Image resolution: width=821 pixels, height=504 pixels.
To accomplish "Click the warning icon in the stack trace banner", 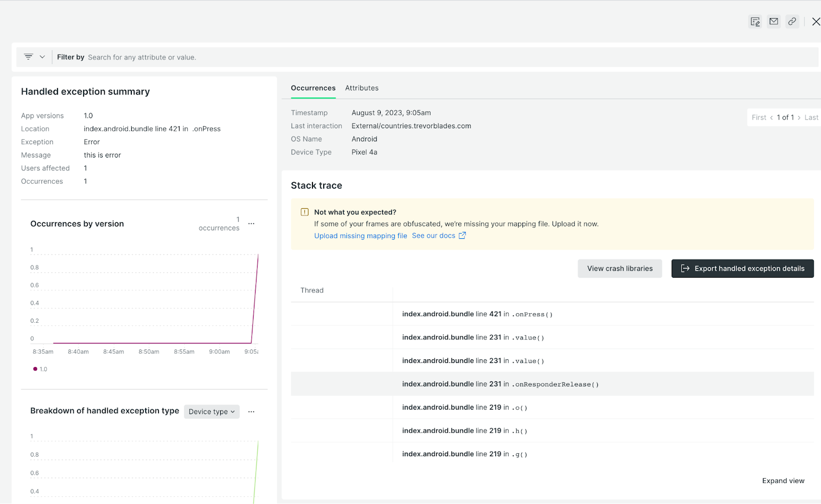I will click(x=304, y=211).
